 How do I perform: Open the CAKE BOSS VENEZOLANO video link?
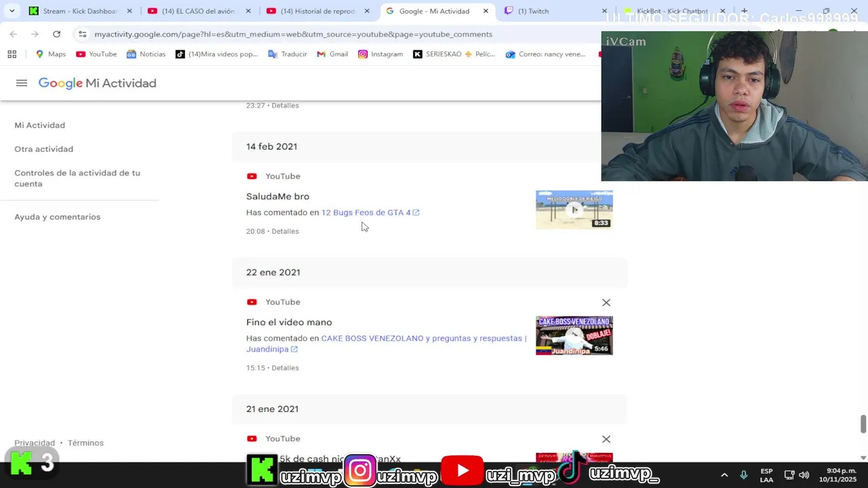click(x=387, y=344)
